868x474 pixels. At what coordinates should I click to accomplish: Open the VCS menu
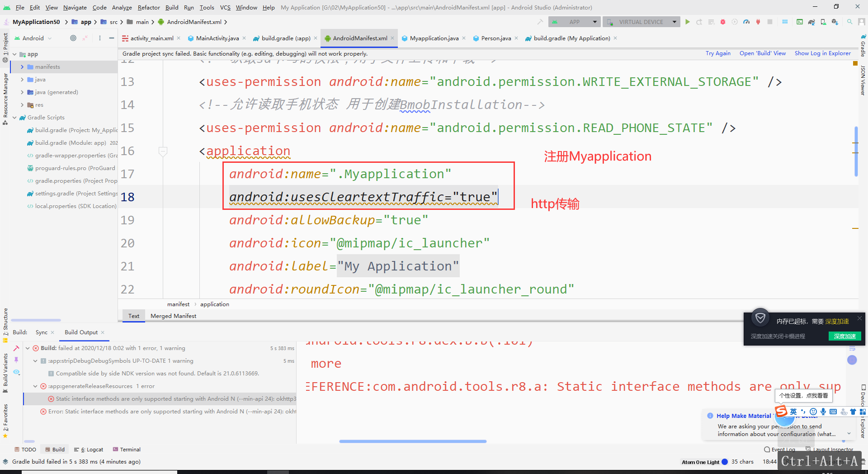pyautogui.click(x=225, y=7)
